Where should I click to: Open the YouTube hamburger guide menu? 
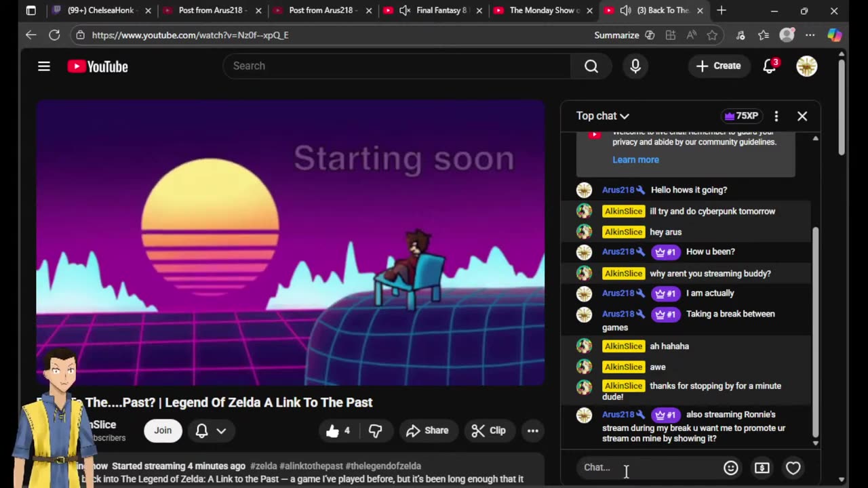coord(44,66)
